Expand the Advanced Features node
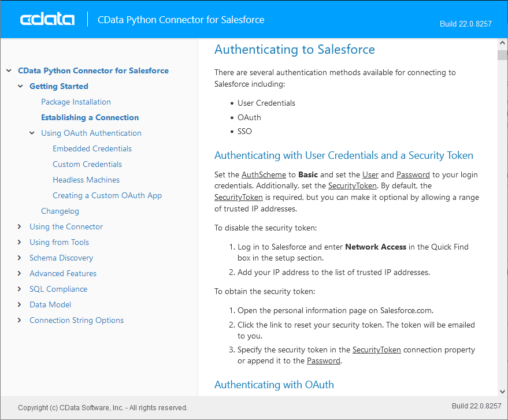Viewport: 508px width, 420px height. pyautogui.click(x=19, y=273)
